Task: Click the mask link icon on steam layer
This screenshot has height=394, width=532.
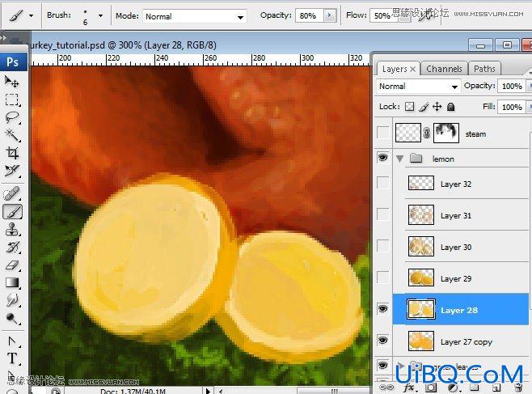Action: pos(427,133)
